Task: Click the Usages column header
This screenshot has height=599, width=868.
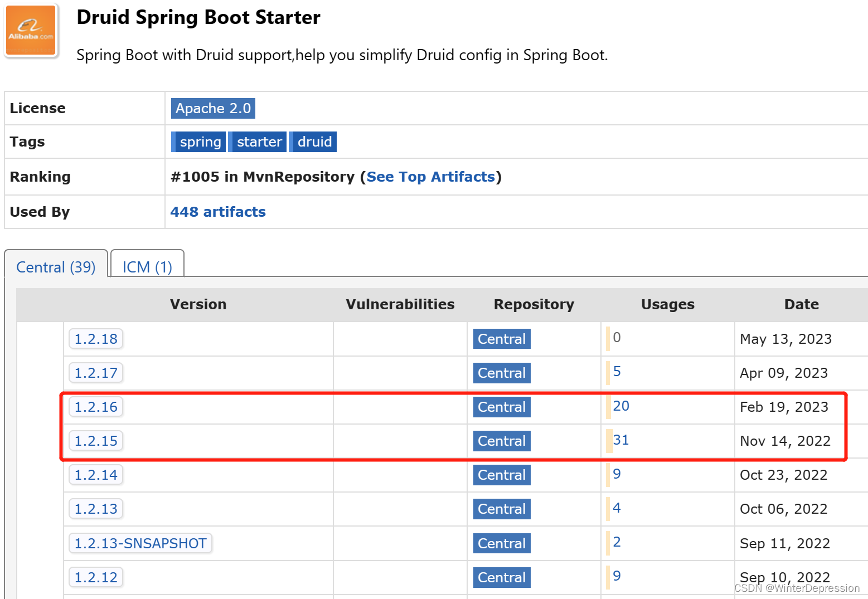Action: pyautogui.click(x=668, y=304)
